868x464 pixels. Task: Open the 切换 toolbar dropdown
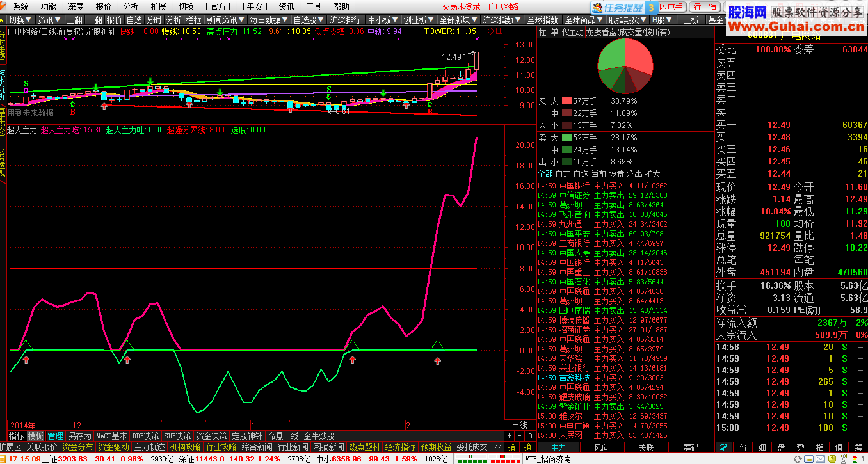[x=19, y=20]
